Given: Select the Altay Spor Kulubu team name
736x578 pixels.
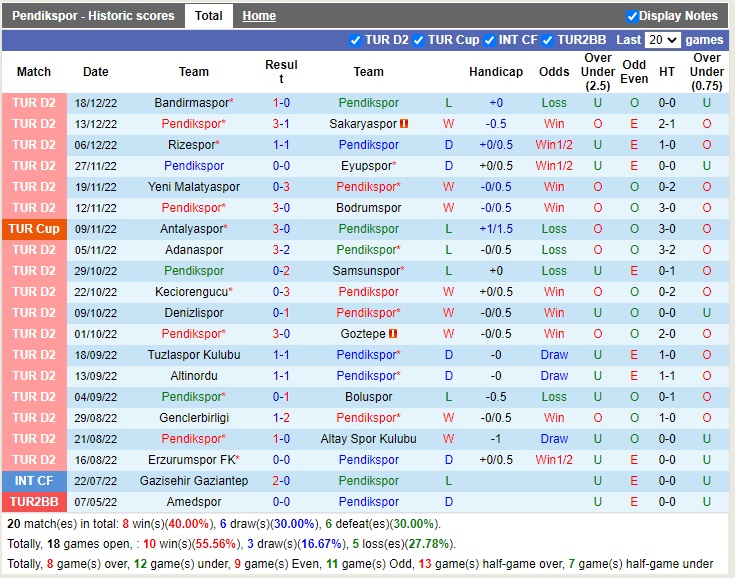Looking at the screenshot, I should click(x=368, y=439).
